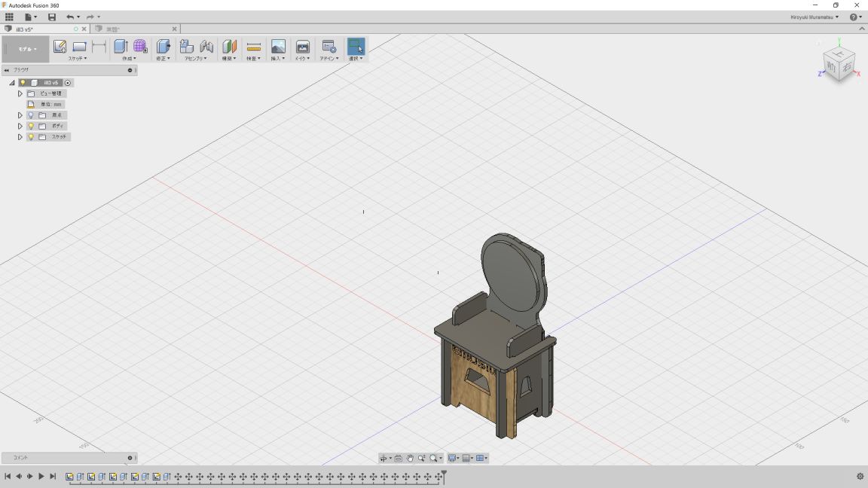Select the Orbit navigation tool
Screen dimensions: 868x488
point(383,458)
